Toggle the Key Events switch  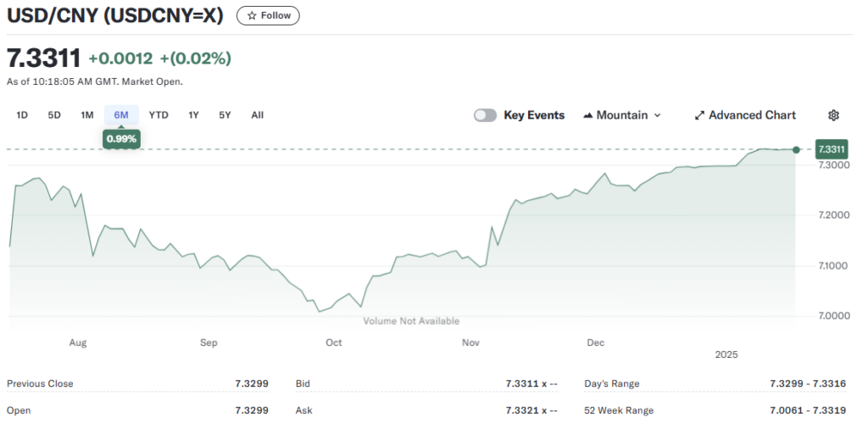(485, 115)
